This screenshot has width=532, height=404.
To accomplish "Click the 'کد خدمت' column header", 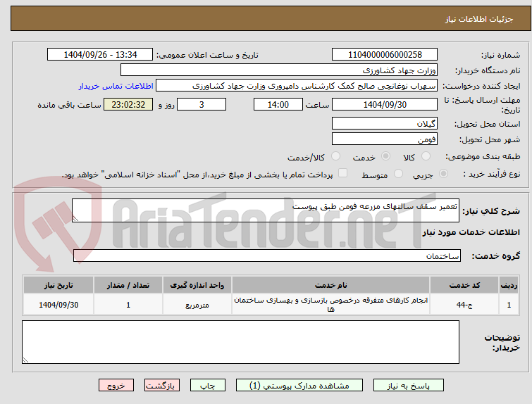I will tap(464, 285).
